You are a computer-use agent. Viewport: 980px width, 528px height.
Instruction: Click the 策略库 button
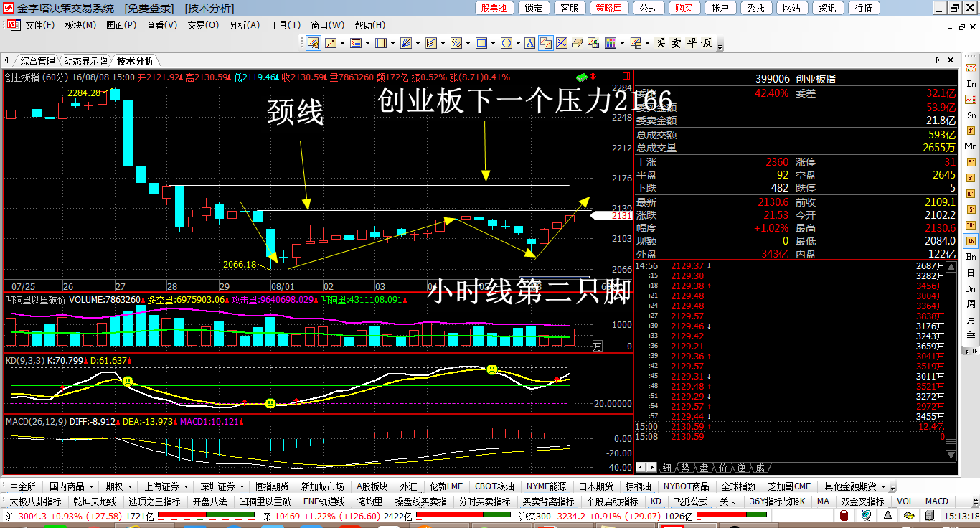click(609, 8)
